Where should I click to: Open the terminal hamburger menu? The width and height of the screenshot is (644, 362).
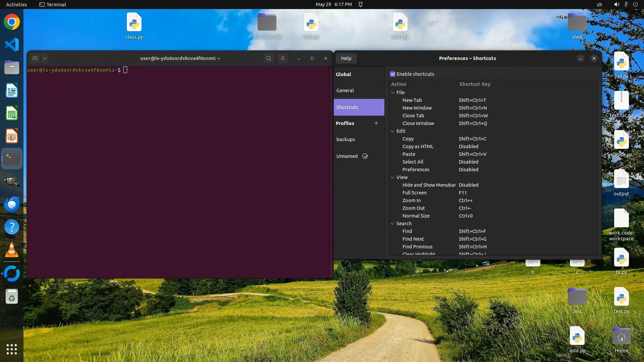[283, 58]
